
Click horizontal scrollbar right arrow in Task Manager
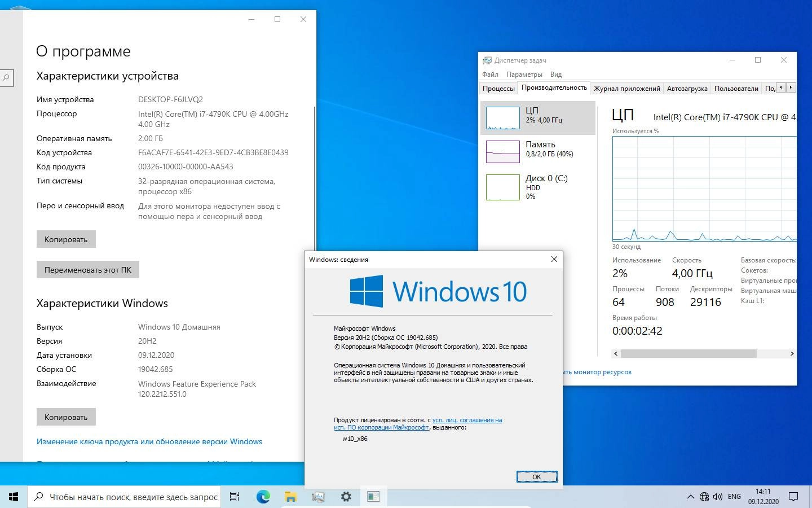pos(792,353)
